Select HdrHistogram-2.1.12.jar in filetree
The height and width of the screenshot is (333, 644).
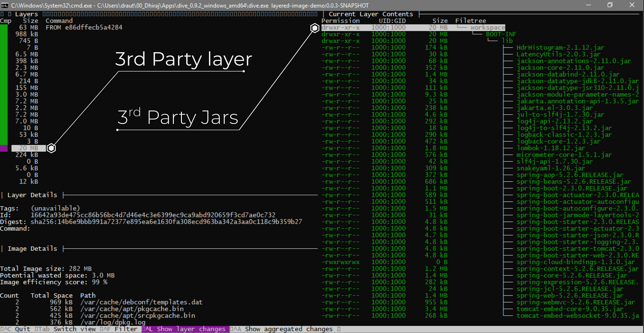tap(560, 48)
